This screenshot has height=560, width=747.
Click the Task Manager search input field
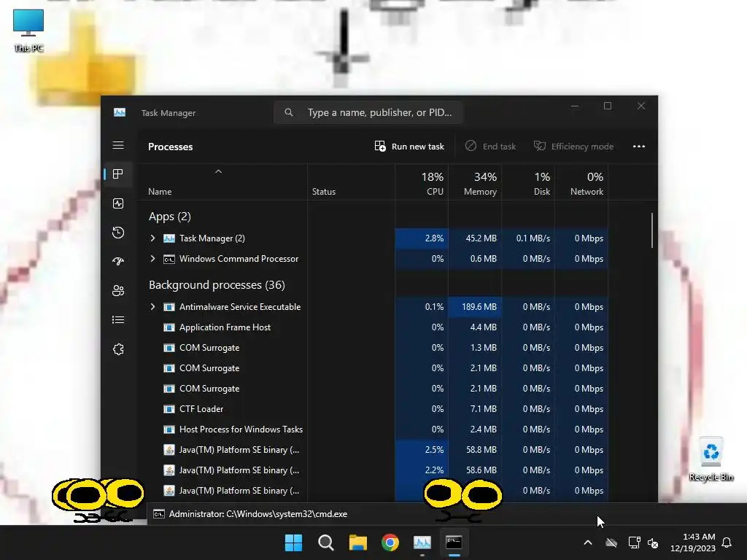368,112
